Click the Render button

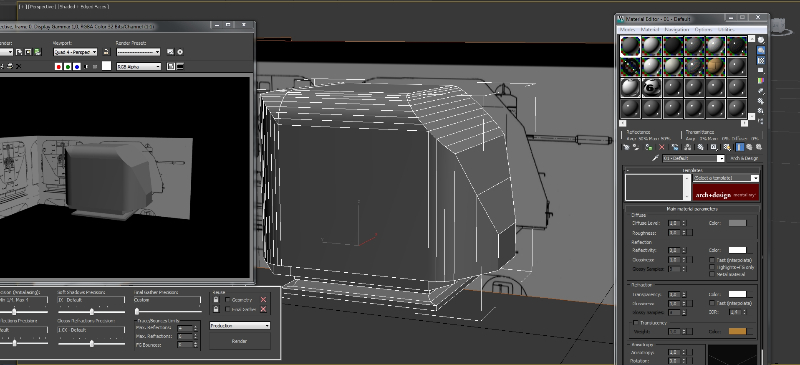pyautogui.click(x=240, y=341)
